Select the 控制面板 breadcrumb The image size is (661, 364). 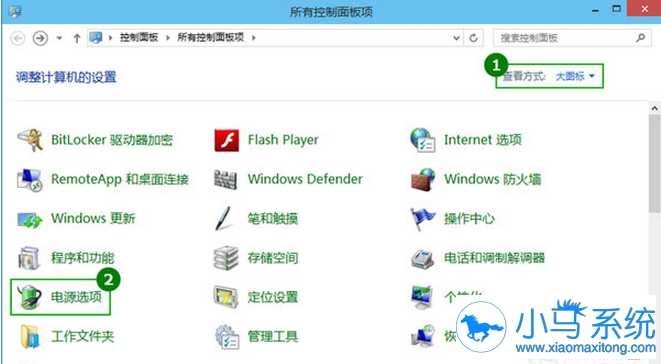139,38
